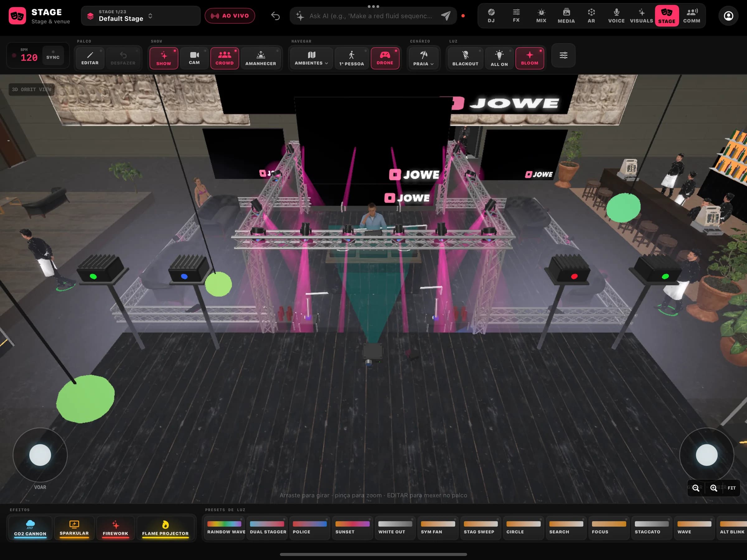This screenshot has height=560, width=747.
Task: Click the undo arrow icon
Action: click(275, 16)
